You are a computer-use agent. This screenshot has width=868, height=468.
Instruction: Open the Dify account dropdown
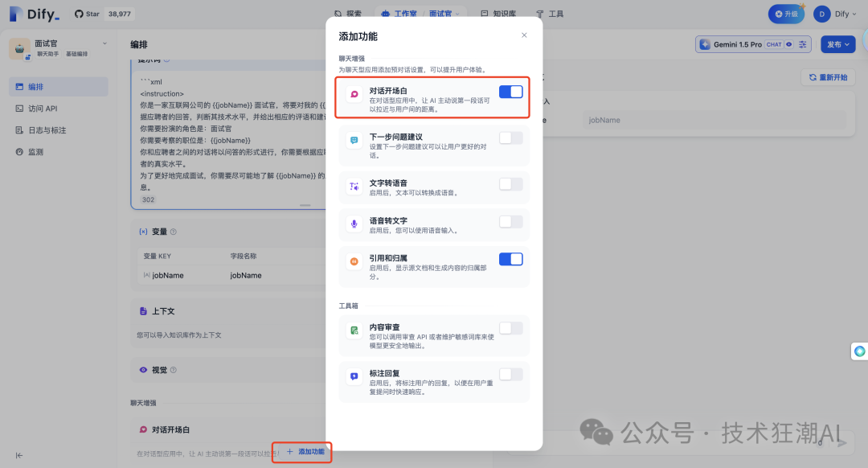(x=845, y=14)
